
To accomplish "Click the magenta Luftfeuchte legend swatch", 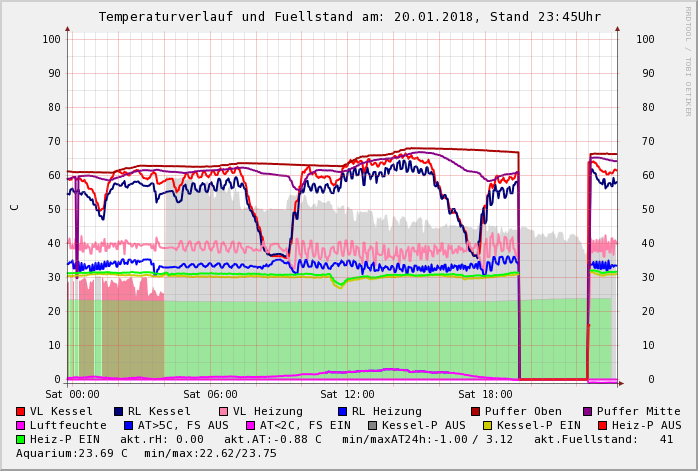I will tap(21, 426).
